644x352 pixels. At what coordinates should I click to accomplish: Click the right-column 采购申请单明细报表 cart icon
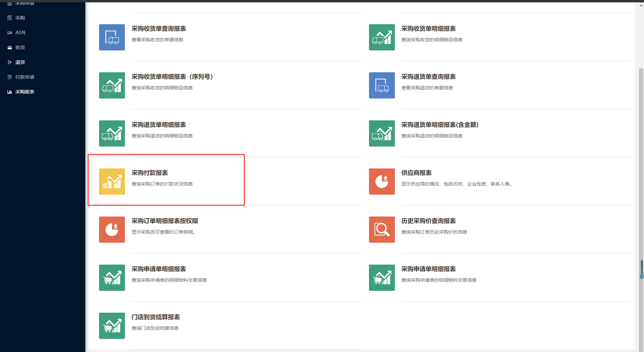(x=382, y=278)
